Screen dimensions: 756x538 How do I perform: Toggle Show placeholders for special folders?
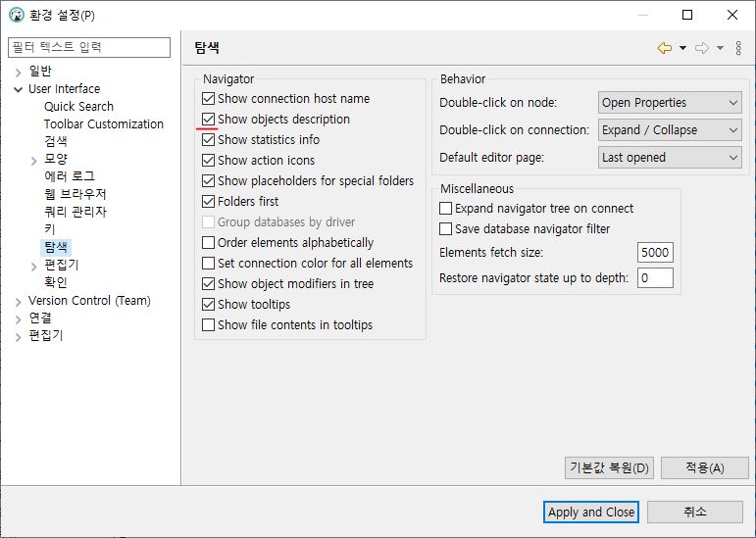coord(208,180)
